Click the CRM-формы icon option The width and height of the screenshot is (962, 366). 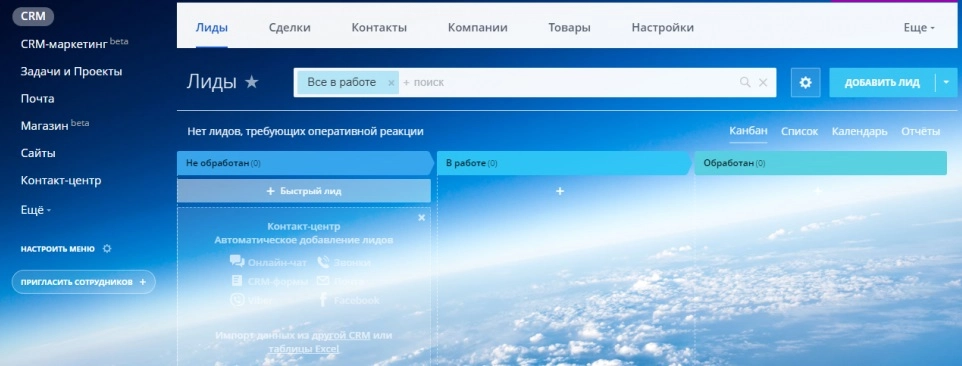(237, 281)
